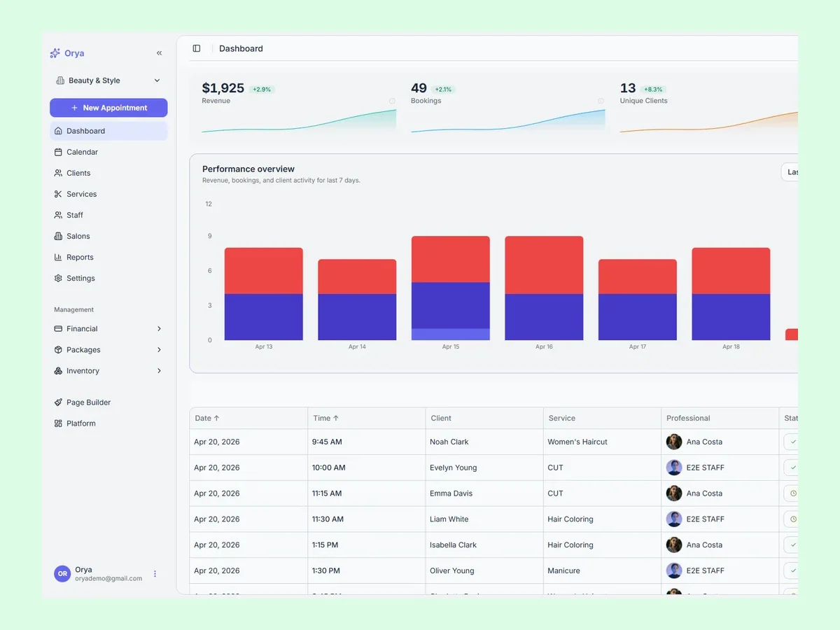Image resolution: width=840 pixels, height=630 pixels.
Task: Open the Beauty & Style salon dropdown
Action: tap(108, 80)
